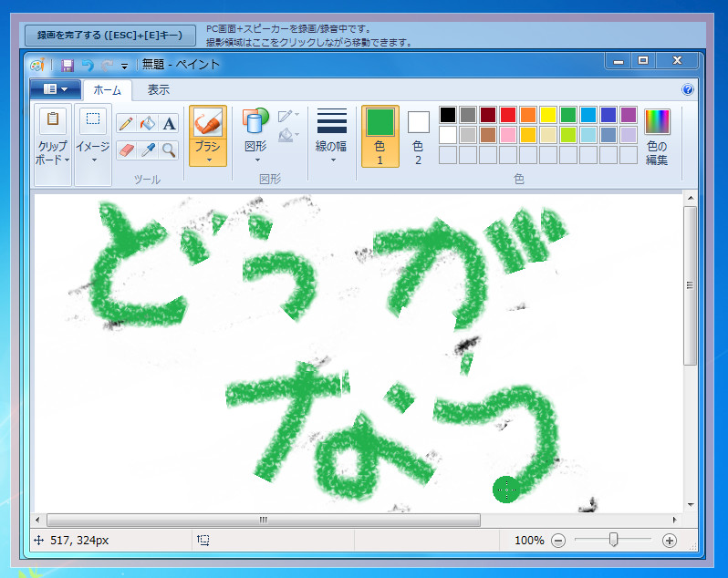Pick the yellow color swatch

pos(548,115)
